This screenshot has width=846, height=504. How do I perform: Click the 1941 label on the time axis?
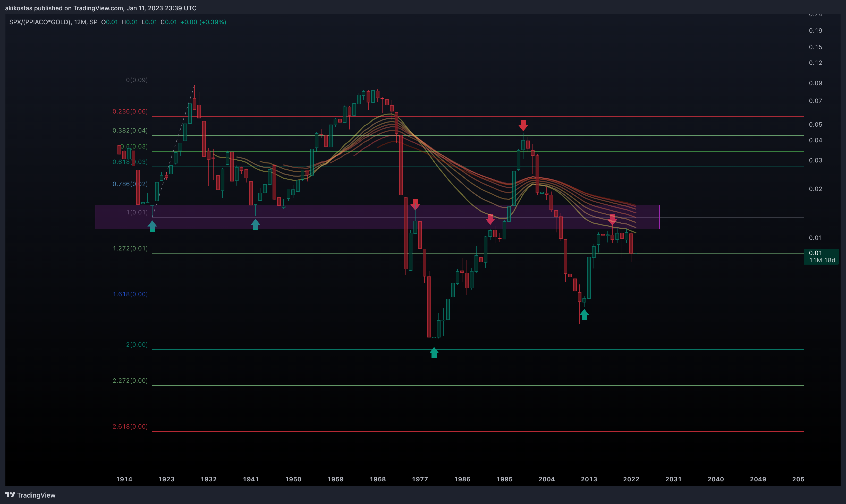[x=251, y=479]
